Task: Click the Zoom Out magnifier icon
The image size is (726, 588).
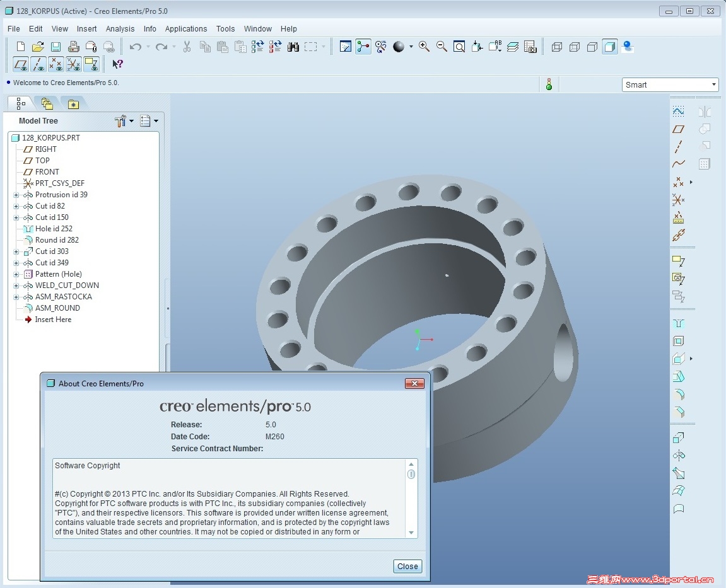Action: (x=442, y=46)
